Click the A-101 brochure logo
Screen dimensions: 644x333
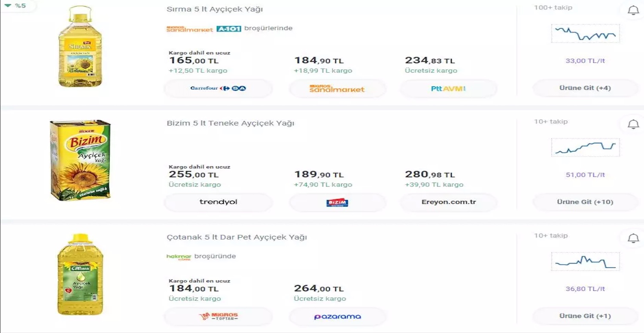[228, 29]
